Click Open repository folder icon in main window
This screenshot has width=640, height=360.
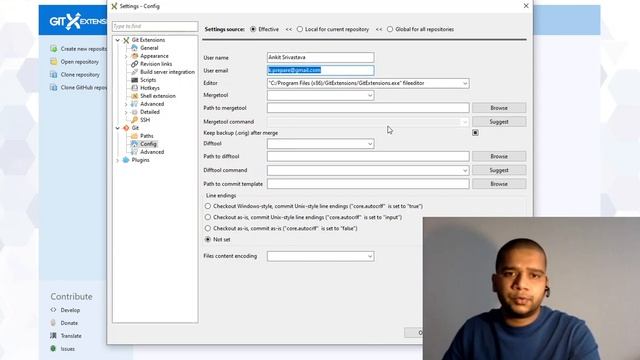53,62
